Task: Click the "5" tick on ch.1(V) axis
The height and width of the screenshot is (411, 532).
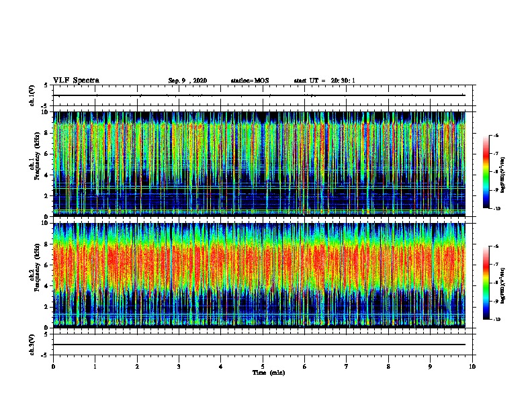Action: coord(46,85)
